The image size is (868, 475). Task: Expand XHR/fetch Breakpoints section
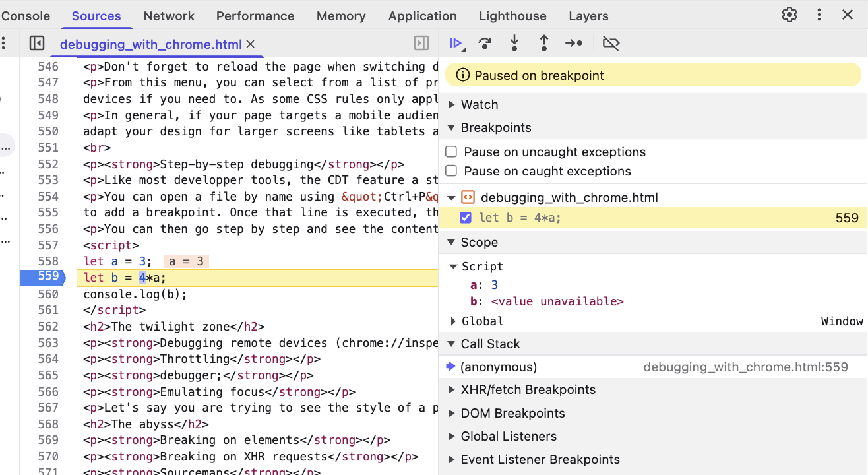point(452,390)
